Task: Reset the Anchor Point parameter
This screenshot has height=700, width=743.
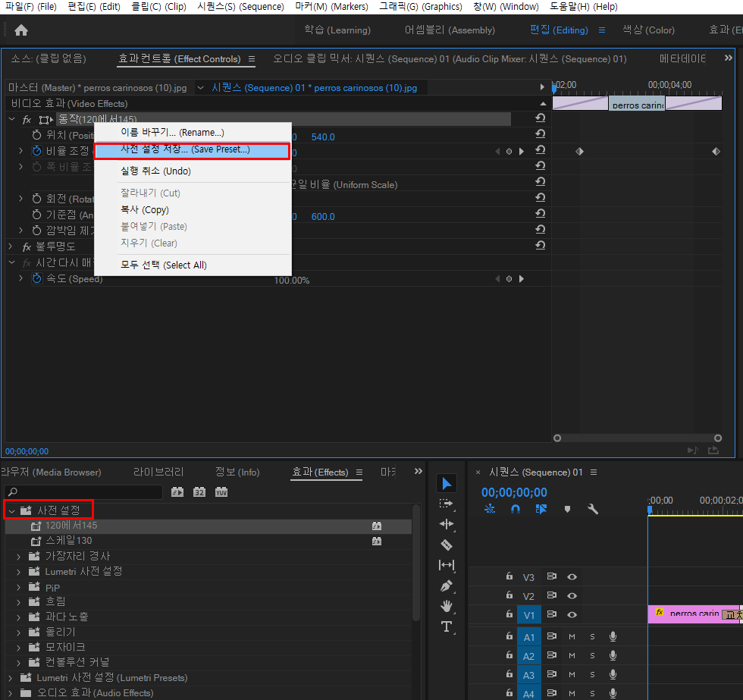Action: click(x=540, y=213)
